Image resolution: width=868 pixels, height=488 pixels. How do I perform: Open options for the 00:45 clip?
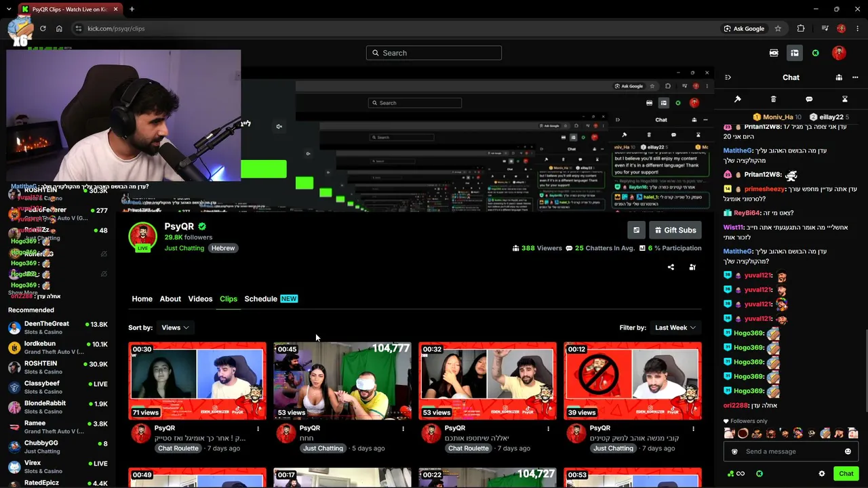pyautogui.click(x=403, y=428)
